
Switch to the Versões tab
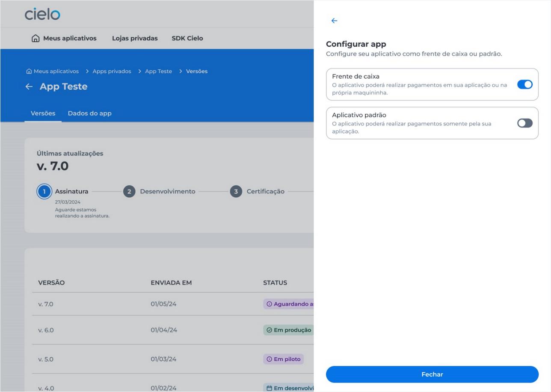pyautogui.click(x=43, y=113)
